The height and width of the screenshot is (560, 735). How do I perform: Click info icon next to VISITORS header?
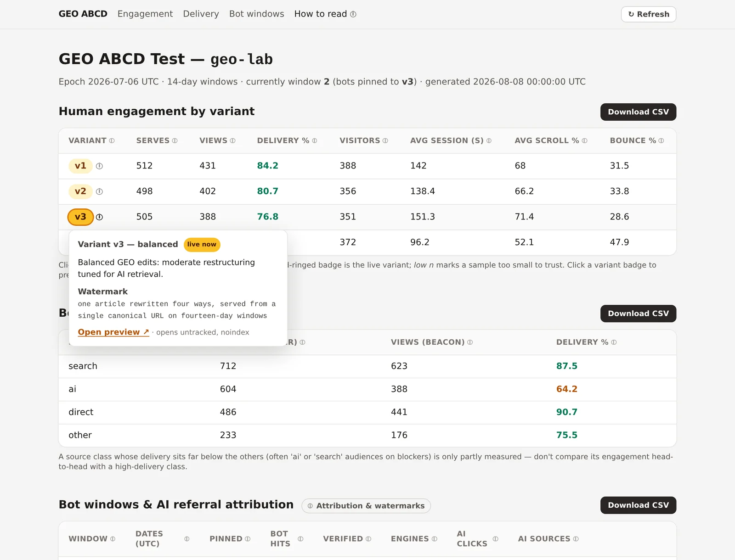(385, 141)
